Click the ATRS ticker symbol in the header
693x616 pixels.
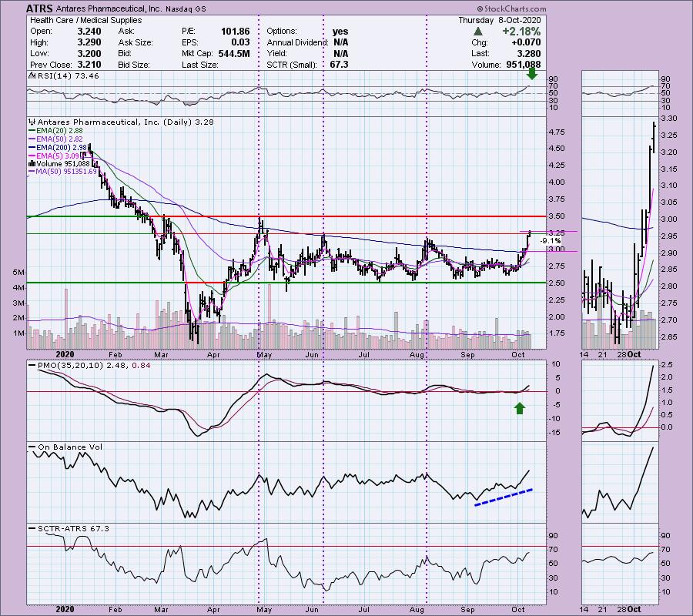coord(39,8)
